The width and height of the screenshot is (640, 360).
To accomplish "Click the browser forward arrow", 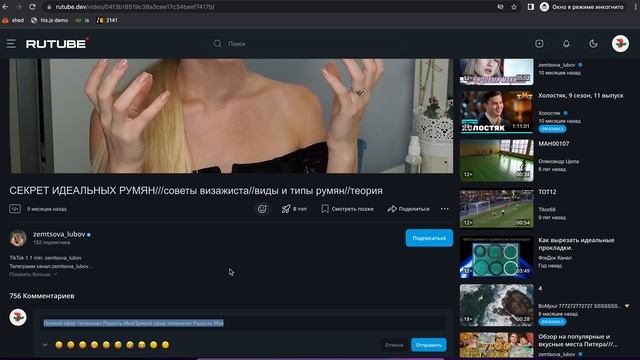I will click(x=19, y=7).
